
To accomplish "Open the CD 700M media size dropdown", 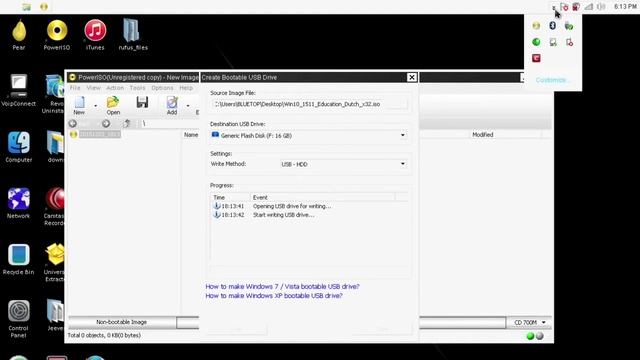I will pos(529,322).
